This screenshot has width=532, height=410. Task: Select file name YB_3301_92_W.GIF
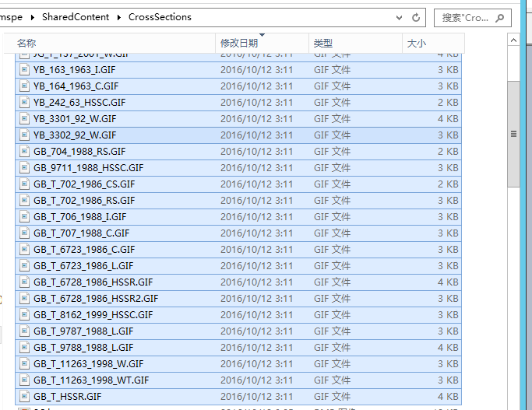pos(75,118)
